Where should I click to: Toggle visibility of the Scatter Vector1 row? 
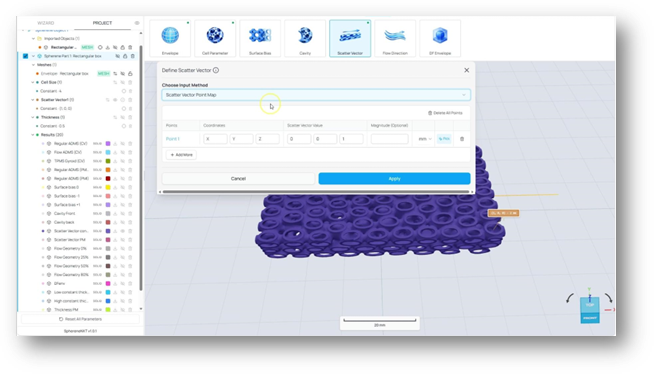click(115, 100)
